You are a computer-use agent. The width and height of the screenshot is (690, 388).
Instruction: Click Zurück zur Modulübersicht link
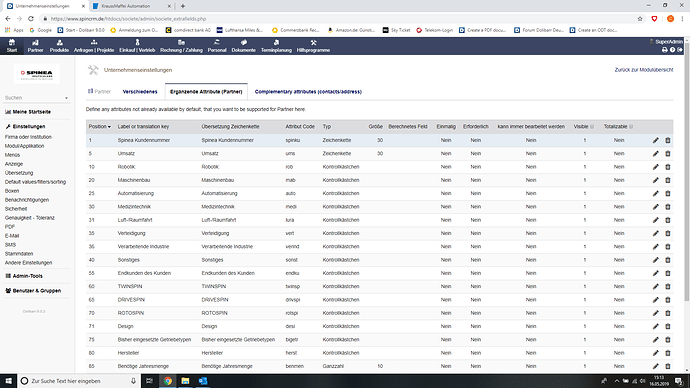(x=644, y=70)
